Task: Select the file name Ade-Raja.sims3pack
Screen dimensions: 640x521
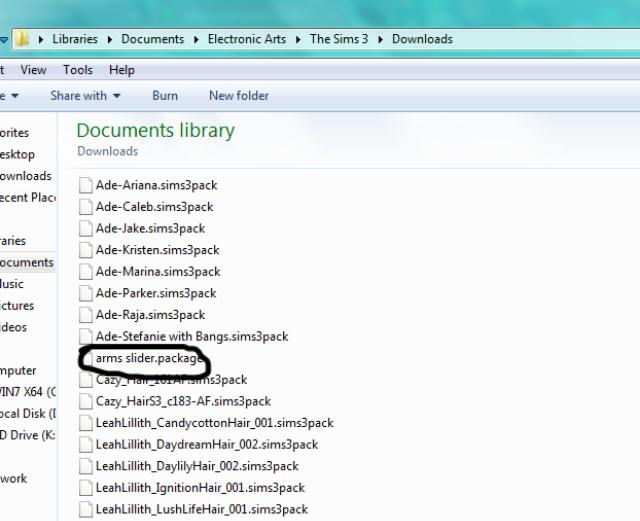Action: pos(150,315)
